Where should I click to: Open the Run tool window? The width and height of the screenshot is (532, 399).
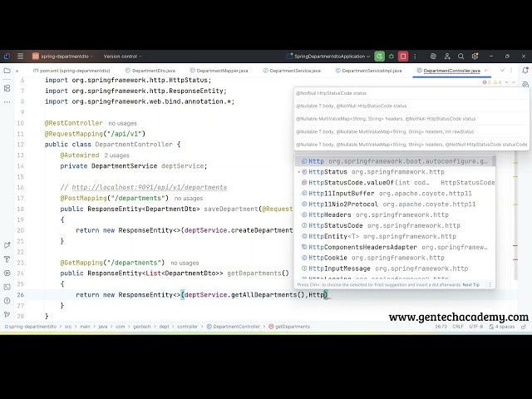(x=7, y=245)
